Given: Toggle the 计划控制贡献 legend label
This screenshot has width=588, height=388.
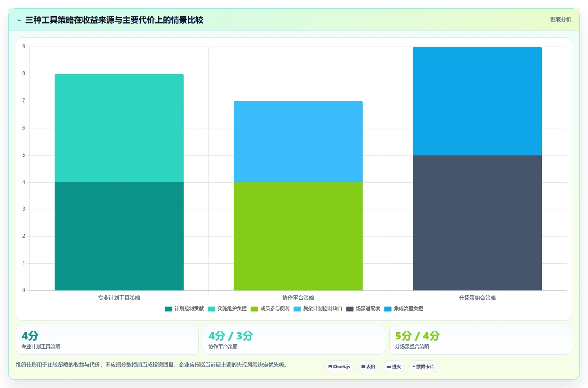Looking at the screenshot, I should point(189,309).
